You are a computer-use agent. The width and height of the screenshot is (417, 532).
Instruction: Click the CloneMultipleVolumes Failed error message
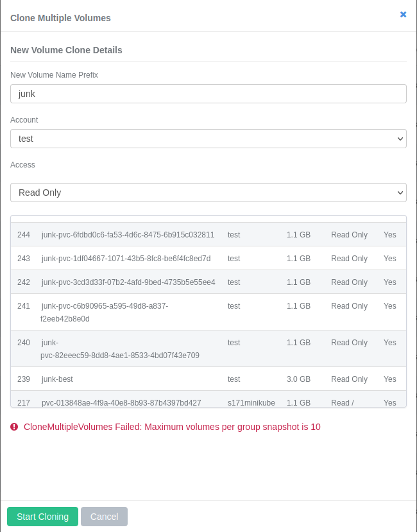[172, 427]
